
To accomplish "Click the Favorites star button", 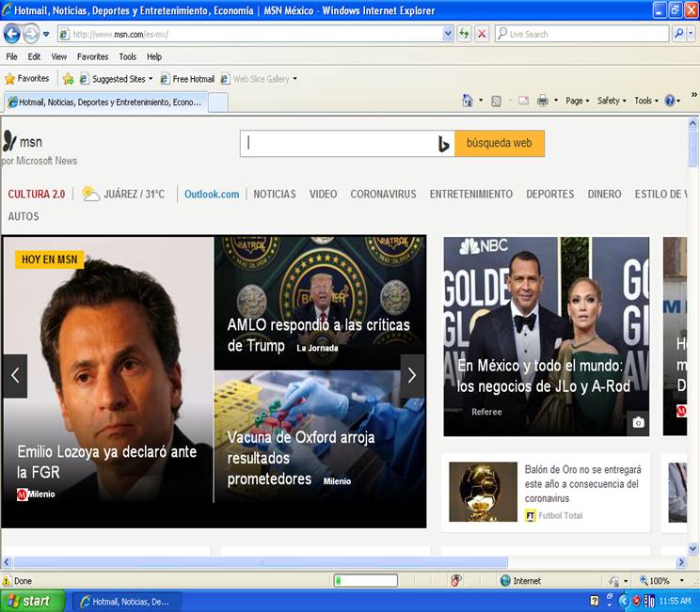I will point(27,79).
